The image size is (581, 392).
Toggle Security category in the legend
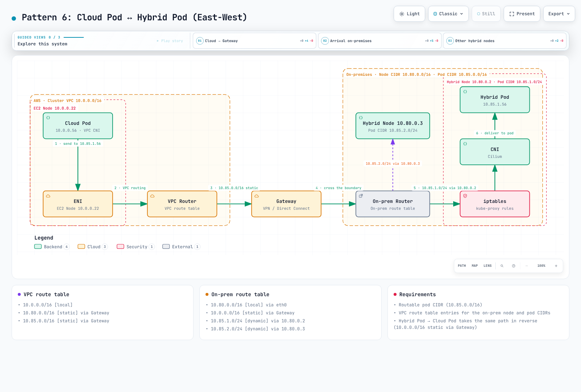pyautogui.click(x=135, y=247)
